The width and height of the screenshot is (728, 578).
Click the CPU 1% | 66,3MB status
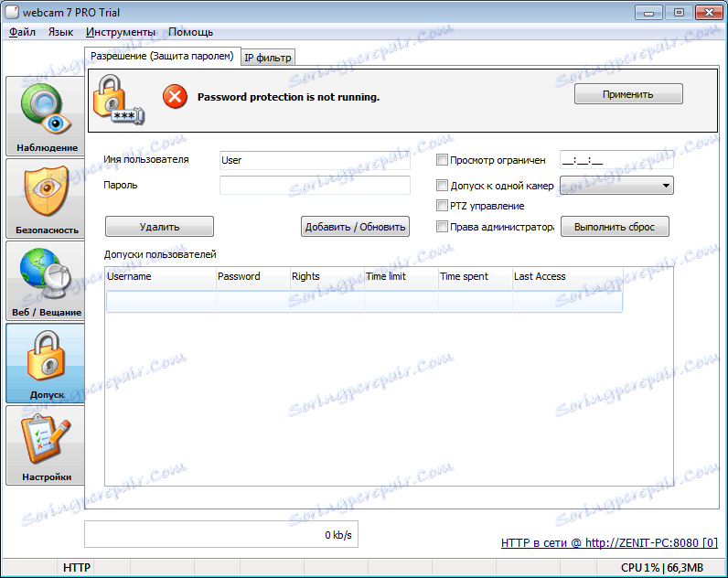pyautogui.click(x=661, y=567)
